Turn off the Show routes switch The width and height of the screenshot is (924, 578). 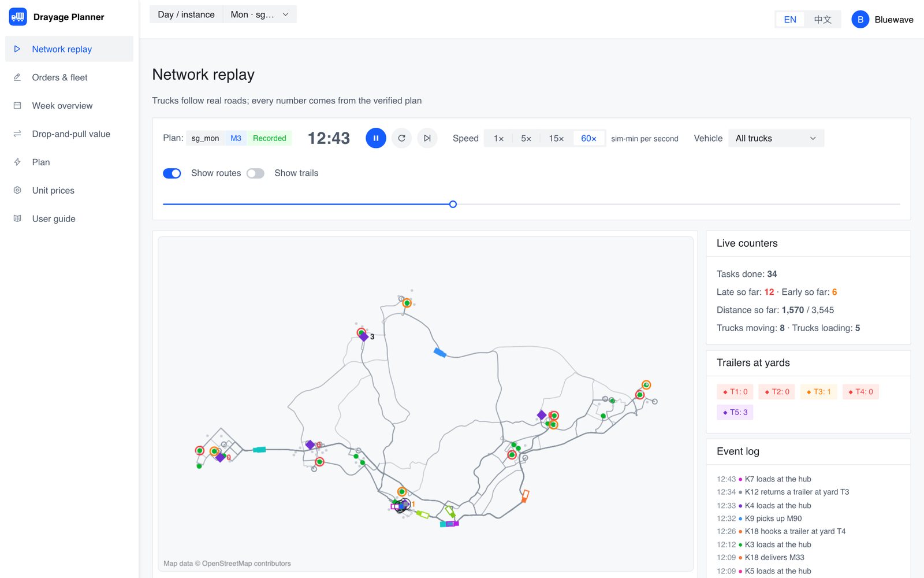point(172,173)
